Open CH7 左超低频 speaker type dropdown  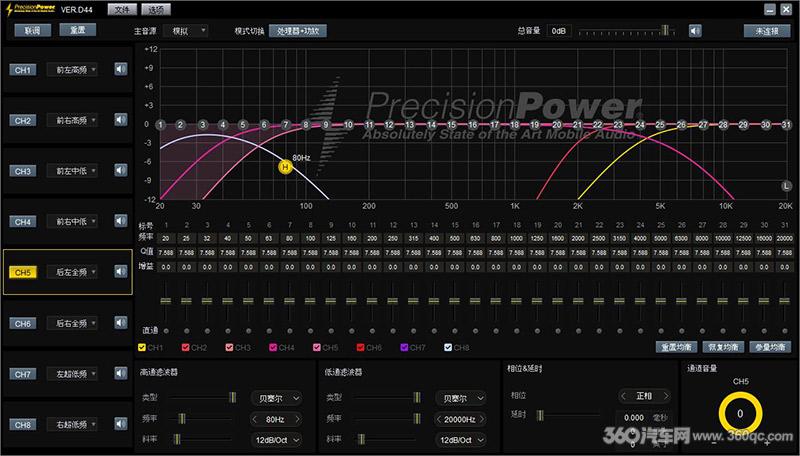tap(72, 373)
